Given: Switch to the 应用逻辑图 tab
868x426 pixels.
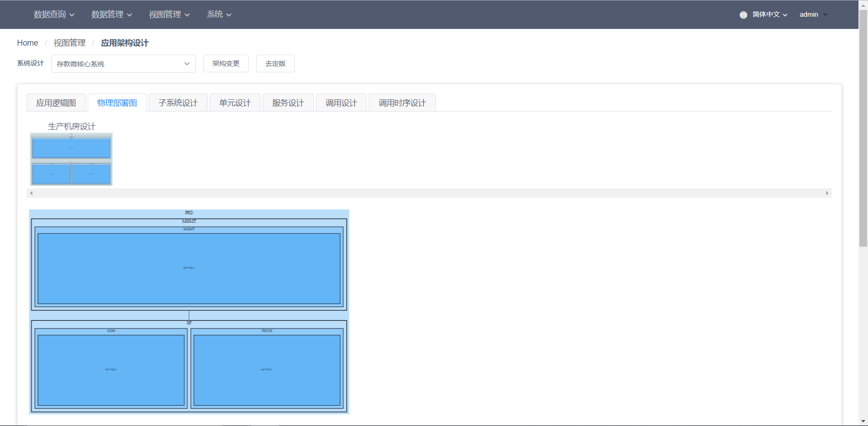Looking at the screenshot, I should (x=56, y=103).
